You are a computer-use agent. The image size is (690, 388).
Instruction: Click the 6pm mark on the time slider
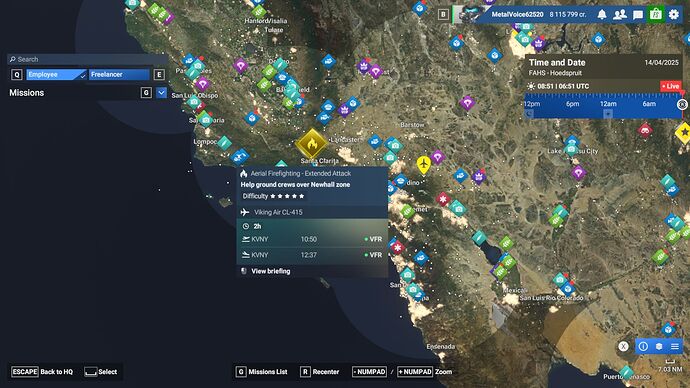point(573,104)
